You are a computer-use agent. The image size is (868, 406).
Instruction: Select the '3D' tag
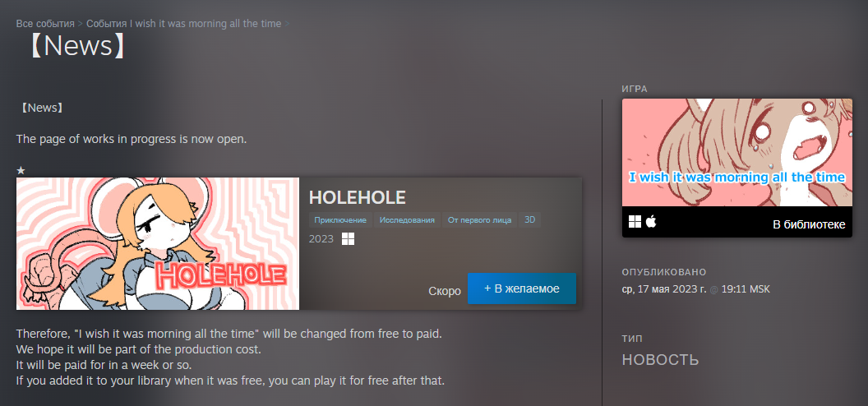[x=530, y=220]
